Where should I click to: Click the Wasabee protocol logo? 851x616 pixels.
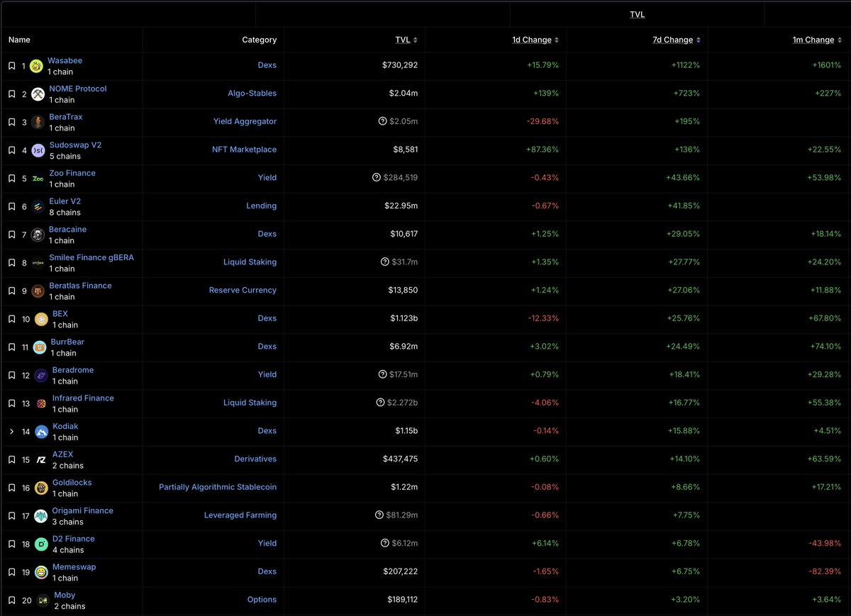coord(36,66)
